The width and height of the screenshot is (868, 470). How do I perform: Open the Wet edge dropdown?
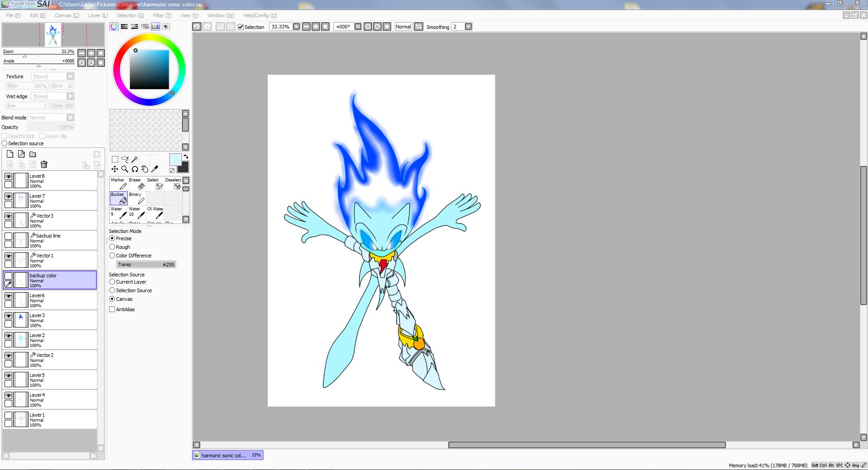(x=70, y=96)
